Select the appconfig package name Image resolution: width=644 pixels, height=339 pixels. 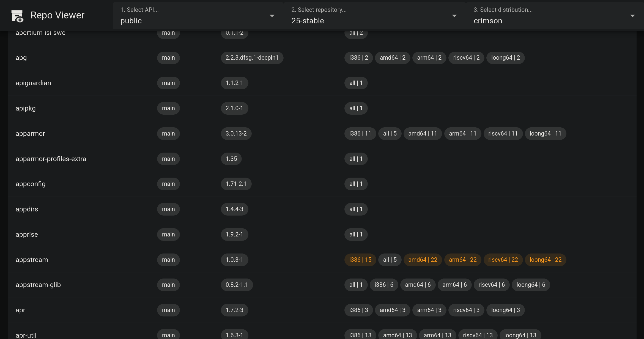pyautogui.click(x=31, y=184)
